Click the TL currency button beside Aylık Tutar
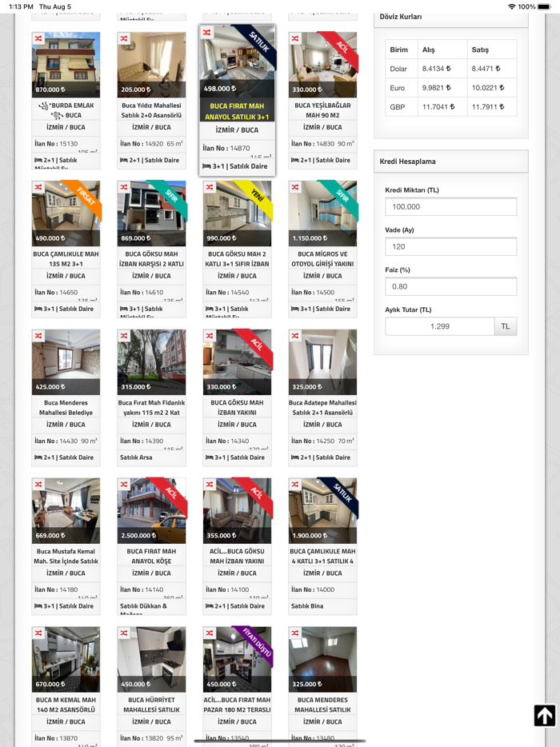This screenshot has height=747, width=560. pos(505,326)
